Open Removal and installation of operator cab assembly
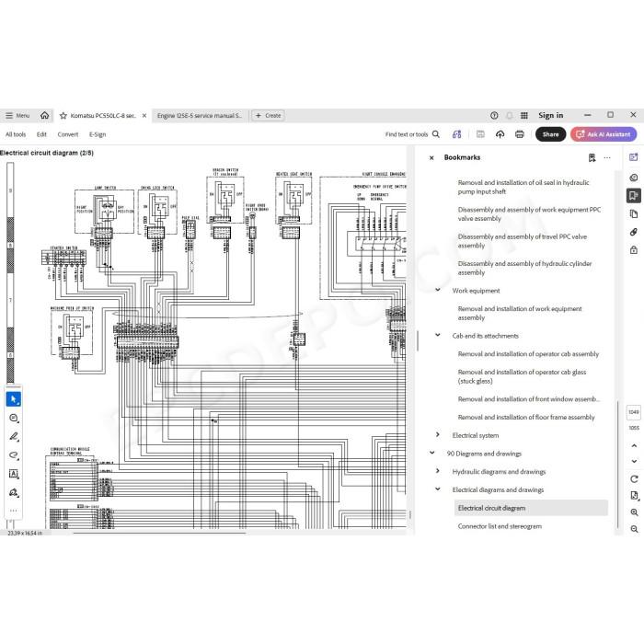Image resolution: width=644 pixels, height=644 pixels. point(528,354)
